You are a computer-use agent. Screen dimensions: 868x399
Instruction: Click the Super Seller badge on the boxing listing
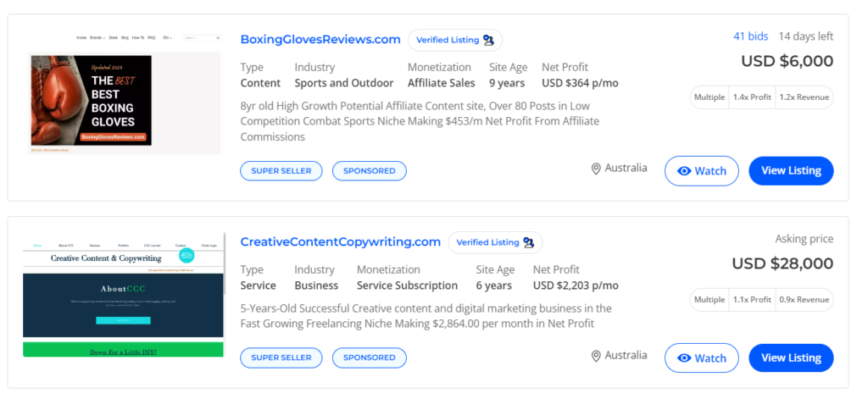[x=281, y=170]
